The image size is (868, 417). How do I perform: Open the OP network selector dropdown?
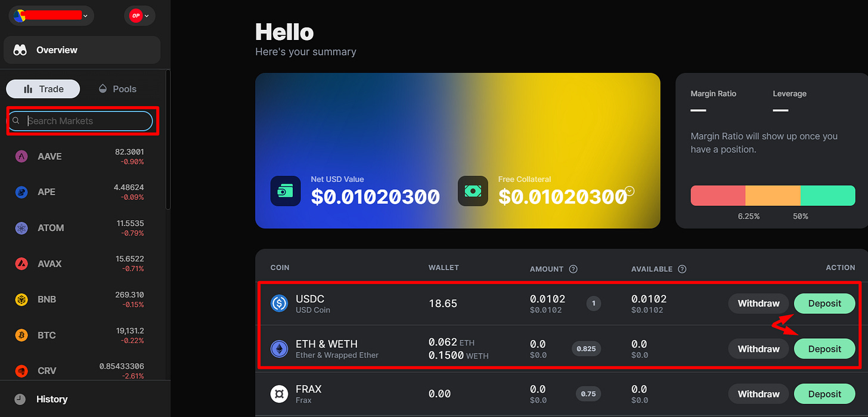[x=139, y=16]
